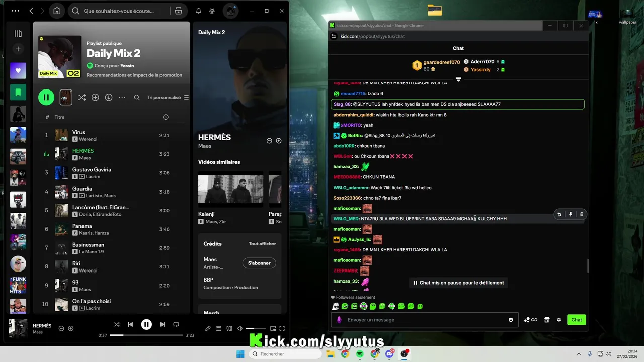Open Spotify Home via house icon
644x362 pixels.
[x=57, y=11]
